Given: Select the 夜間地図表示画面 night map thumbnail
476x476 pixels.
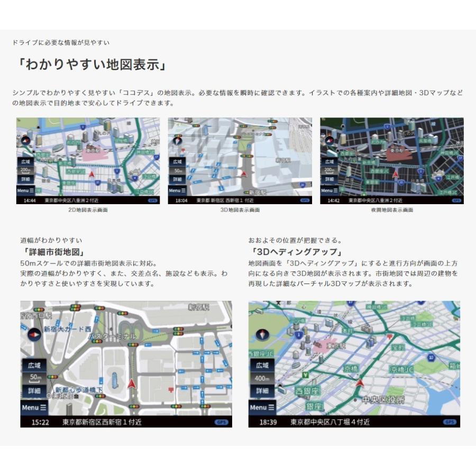Looking at the screenshot, I should click(391, 160).
